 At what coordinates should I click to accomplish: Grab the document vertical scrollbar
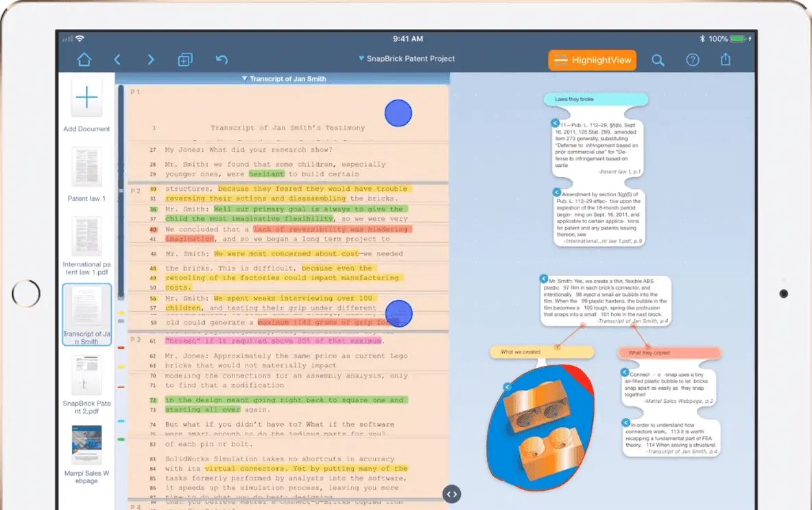[x=121, y=192]
